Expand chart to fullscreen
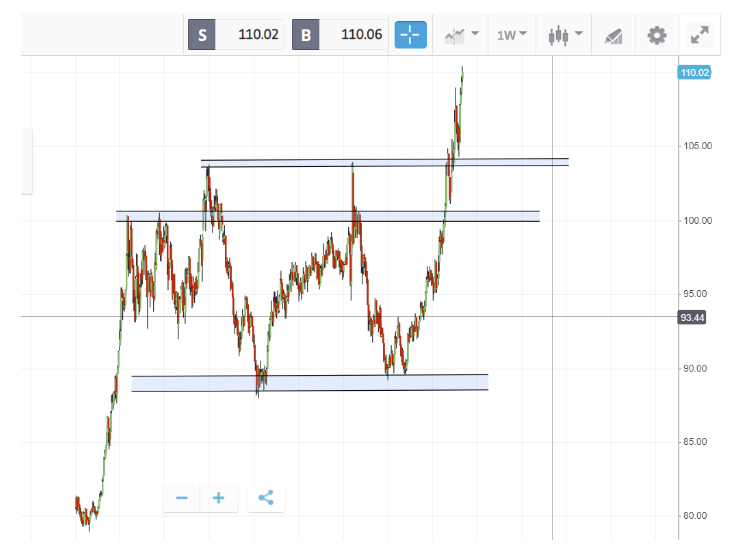 coord(700,35)
